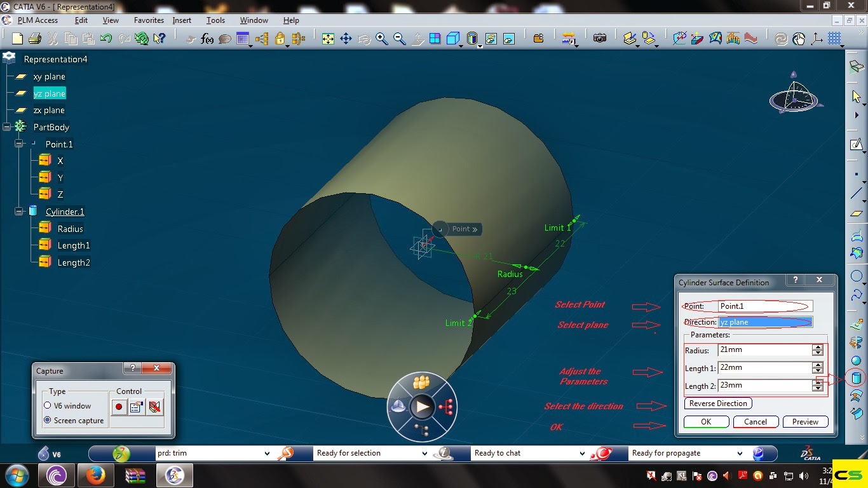Click the volume icon in system tray
This screenshot has width=868, height=488.
(804, 475)
